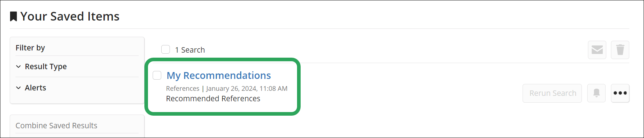The image size is (644, 138).
Task: Check the My Recommendations checkbox
Action: click(x=157, y=75)
